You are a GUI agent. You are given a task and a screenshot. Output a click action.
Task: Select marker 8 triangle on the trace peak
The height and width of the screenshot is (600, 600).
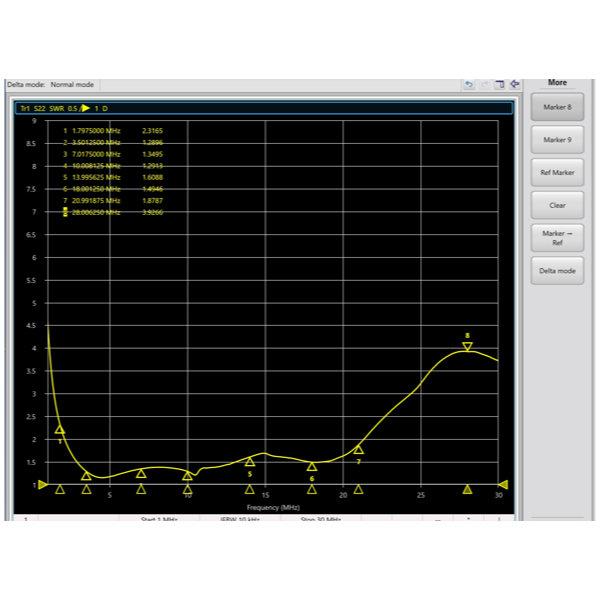467,347
